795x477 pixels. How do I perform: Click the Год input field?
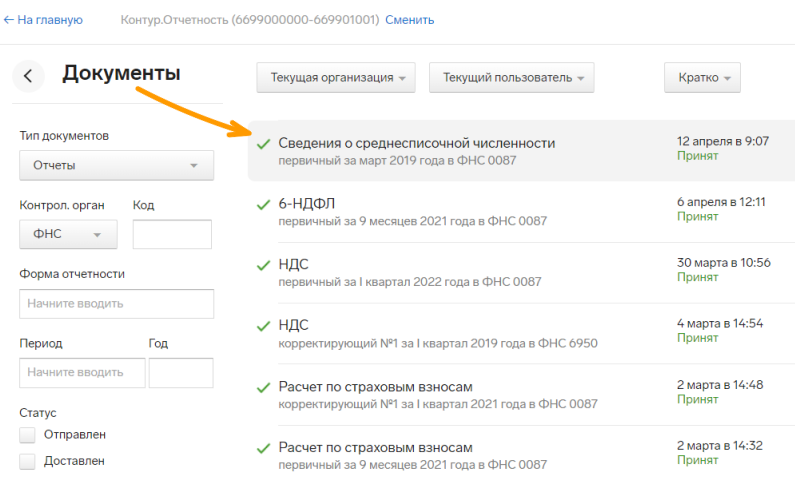(x=181, y=372)
